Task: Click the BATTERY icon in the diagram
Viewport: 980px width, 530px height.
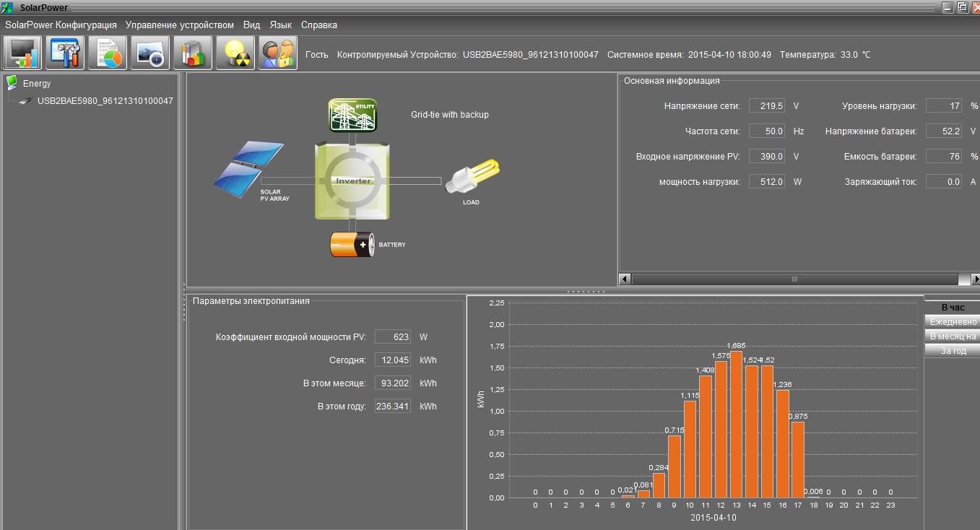Action: (x=352, y=244)
